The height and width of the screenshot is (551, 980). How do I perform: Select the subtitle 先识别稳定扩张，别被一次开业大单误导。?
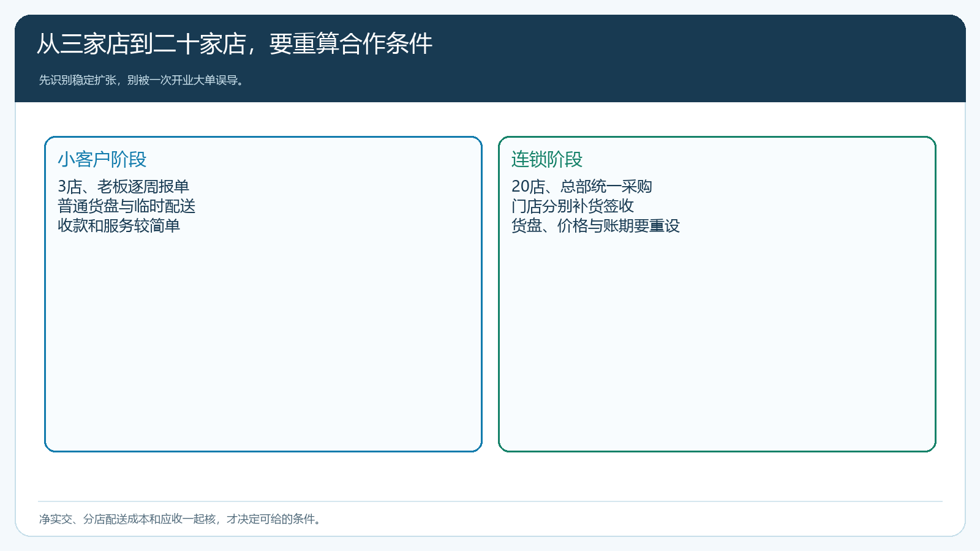[x=143, y=80]
